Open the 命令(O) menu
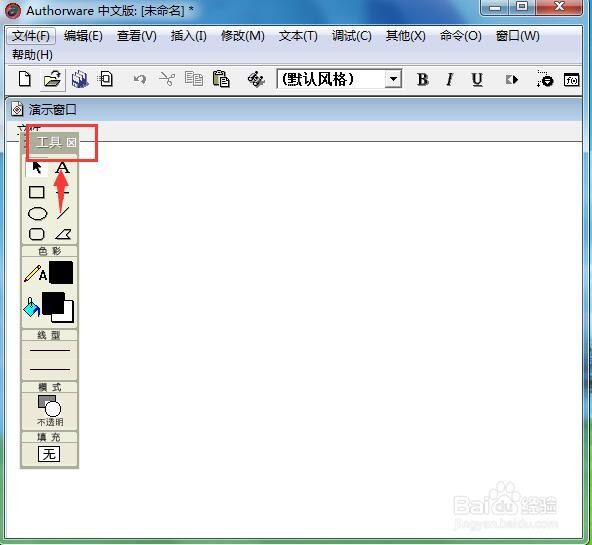 point(461,36)
